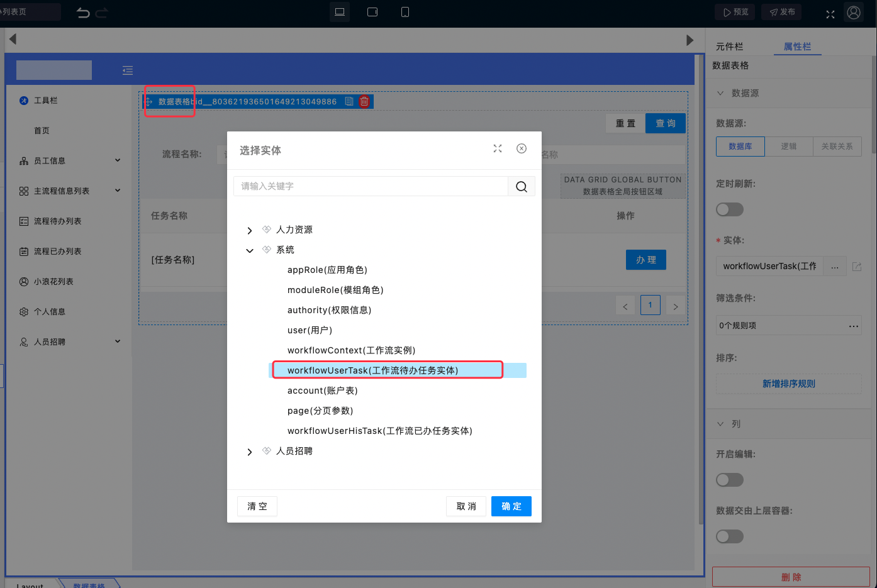Click the red delete icon on data table tag
Image resolution: width=877 pixels, height=588 pixels.
364,101
